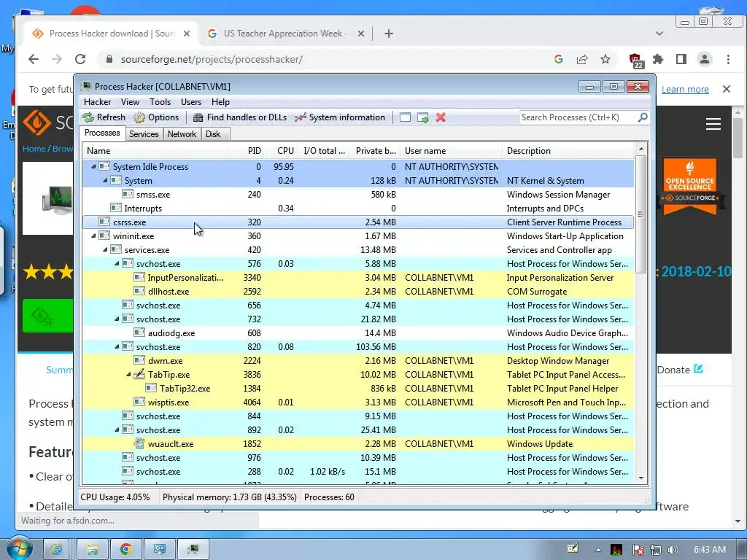747x560 pixels.
Task: Click the Learn more link in Chrome
Action: coord(685,89)
